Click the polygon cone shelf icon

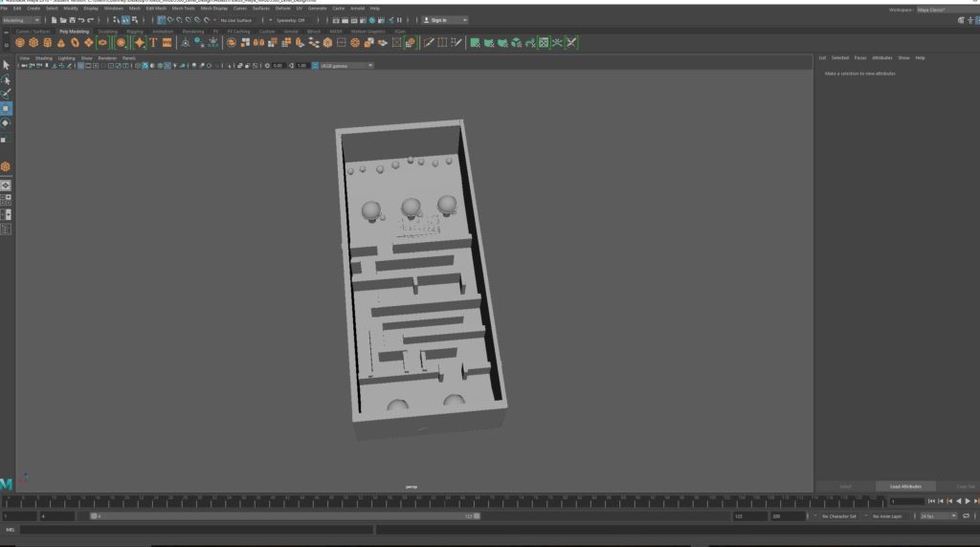(60, 42)
